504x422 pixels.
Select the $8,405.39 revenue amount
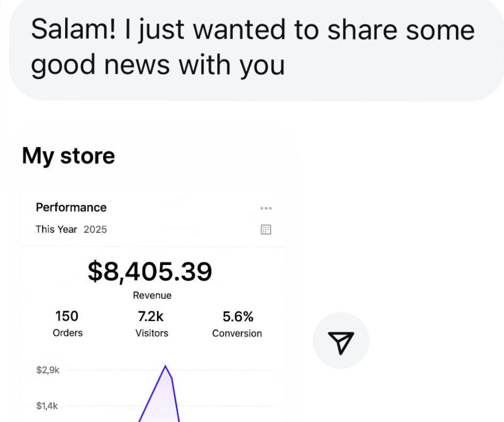click(x=149, y=271)
